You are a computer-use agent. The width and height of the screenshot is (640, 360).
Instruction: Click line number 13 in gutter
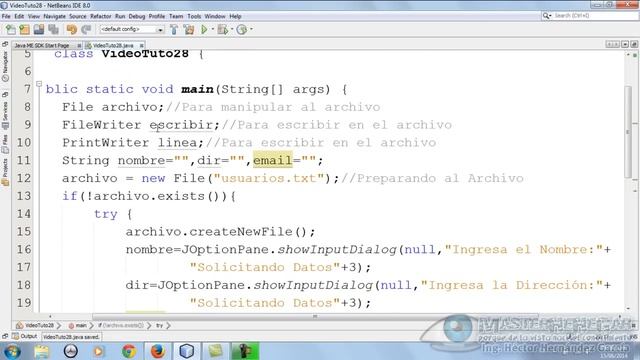pyautogui.click(x=24, y=196)
